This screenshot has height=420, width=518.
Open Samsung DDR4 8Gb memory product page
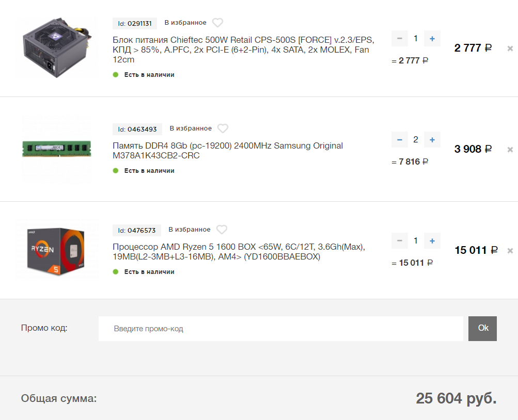tap(228, 151)
